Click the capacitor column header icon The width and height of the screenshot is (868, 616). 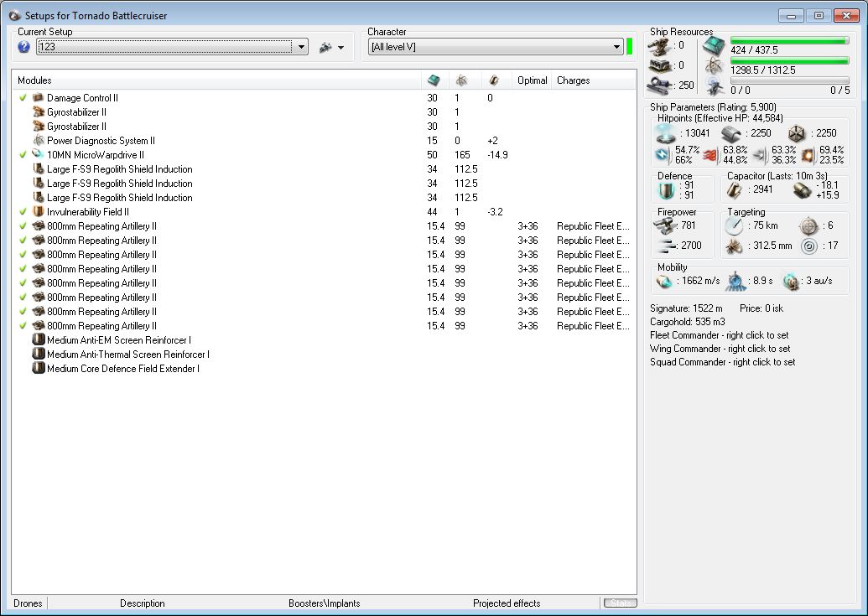click(x=494, y=80)
